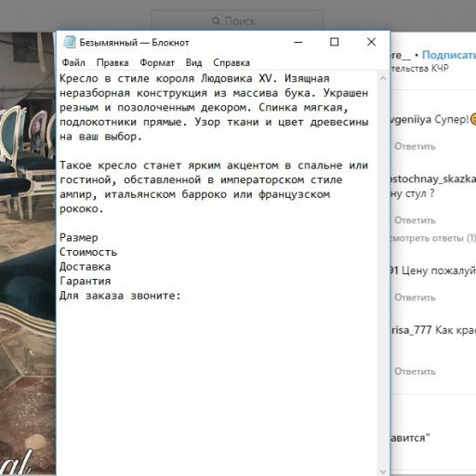The width and height of the screenshot is (476, 476).
Task: Click the Подписаться link behind Notepad
Action: [449, 55]
